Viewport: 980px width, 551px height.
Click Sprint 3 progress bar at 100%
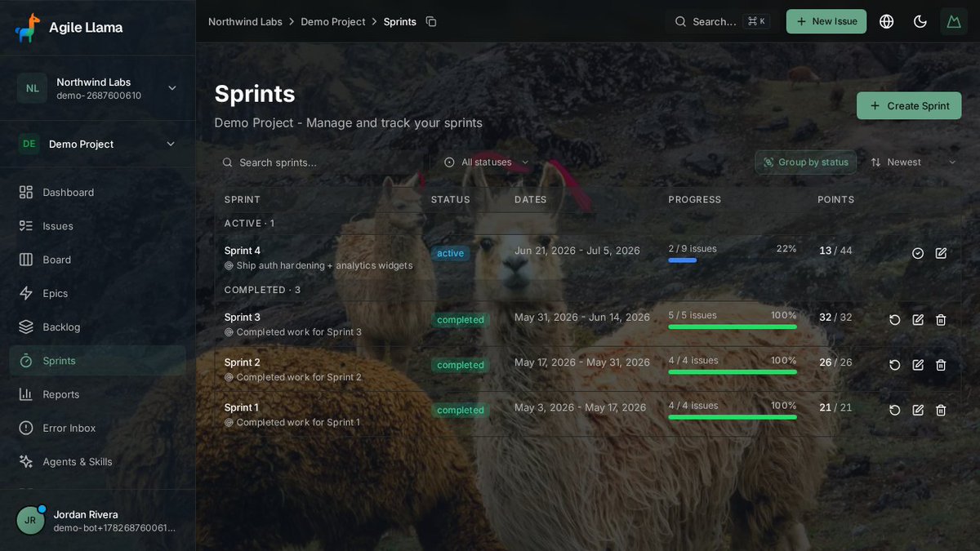pos(733,327)
